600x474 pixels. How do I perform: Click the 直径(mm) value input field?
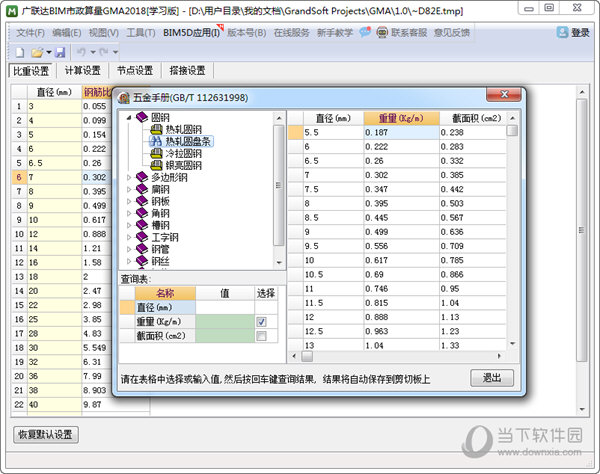(x=225, y=307)
